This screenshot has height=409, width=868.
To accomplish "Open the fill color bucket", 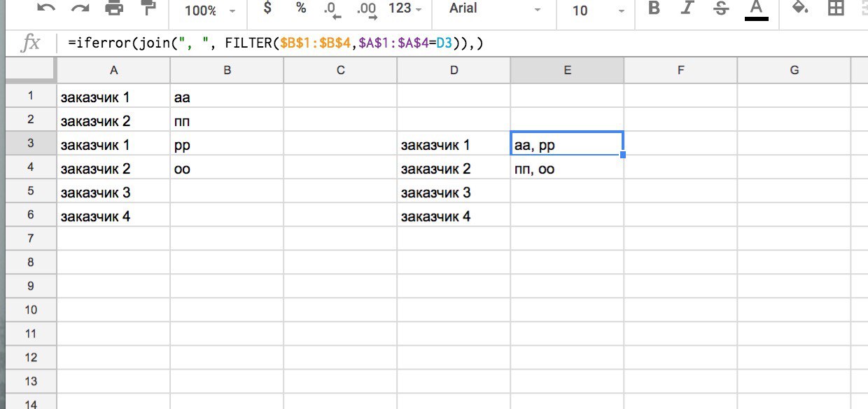I will click(x=800, y=8).
